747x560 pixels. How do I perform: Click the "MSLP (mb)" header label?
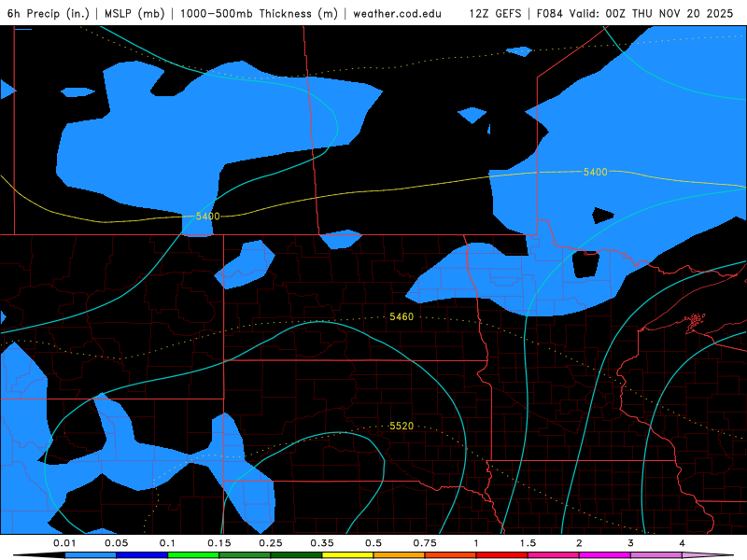[134, 13]
